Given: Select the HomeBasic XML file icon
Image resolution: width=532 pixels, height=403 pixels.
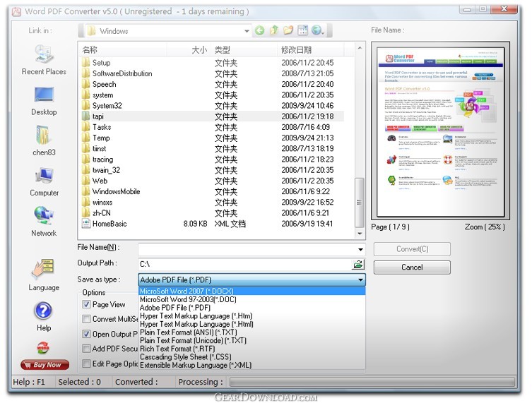Looking at the screenshot, I should (85, 224).
